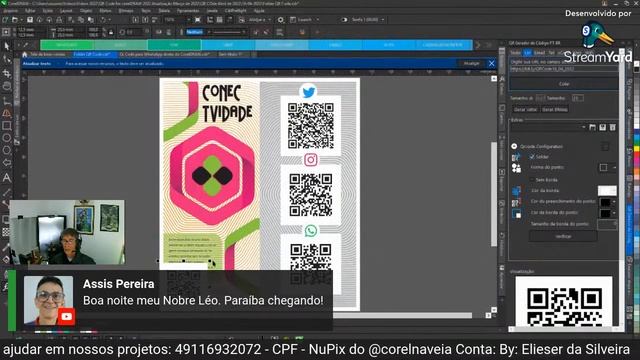Screen dimensions: 640x360
Task: Select the Zoom magnifier tool
Action: coord(7,86)
